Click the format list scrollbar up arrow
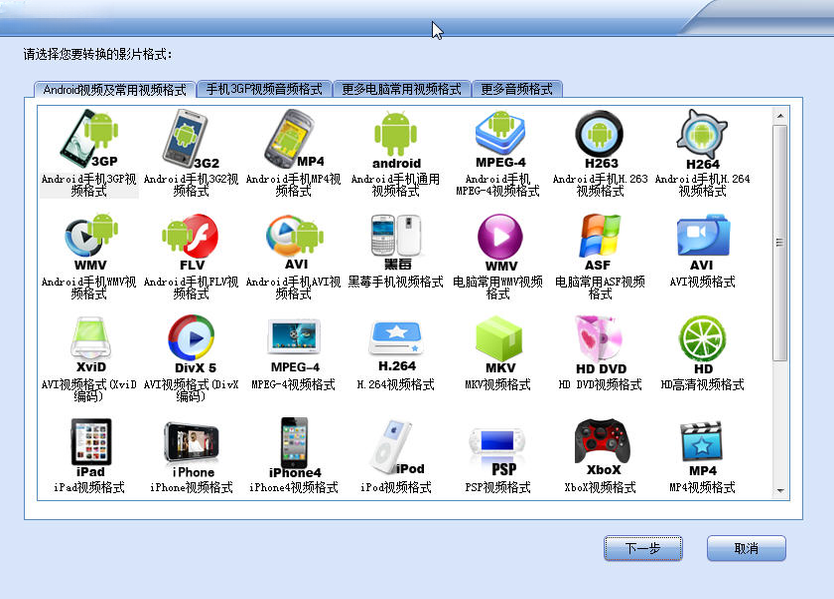Screen dimensions: 834x599 pyautogui.click(x=780, y=115)
